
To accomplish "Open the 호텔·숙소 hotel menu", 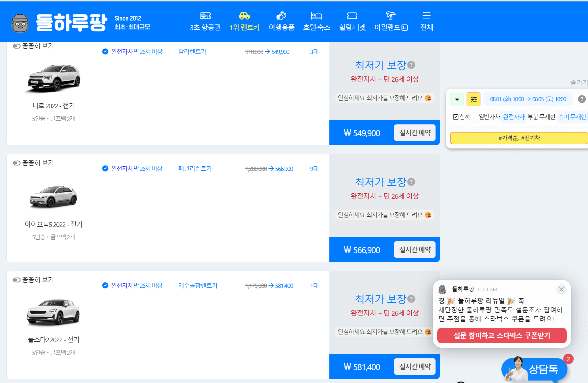I will click(x=316, y=22).
